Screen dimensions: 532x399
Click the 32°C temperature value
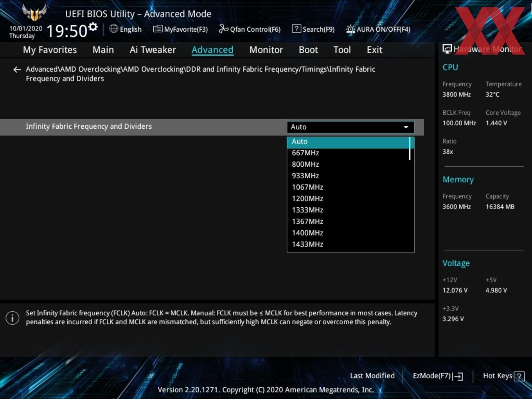(492, 94)
